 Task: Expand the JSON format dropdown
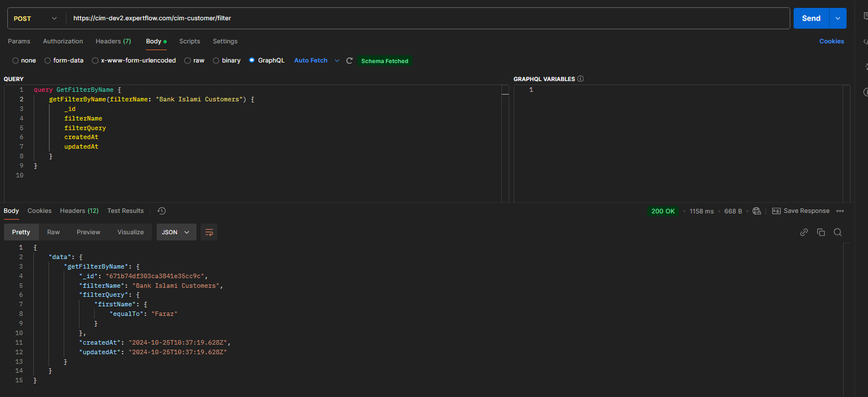pos(176,232)
